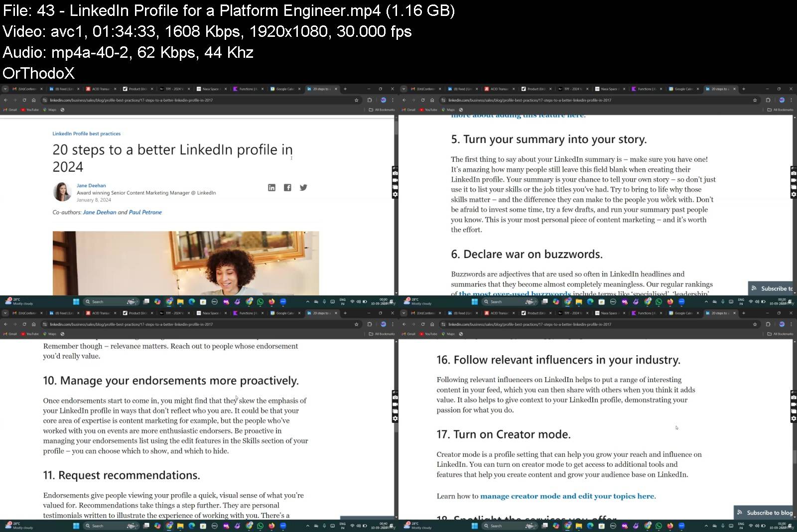Expand tab search chevron in bottom-left frame
The width and height of the screenshot is (797, 532).
point(5,313)
